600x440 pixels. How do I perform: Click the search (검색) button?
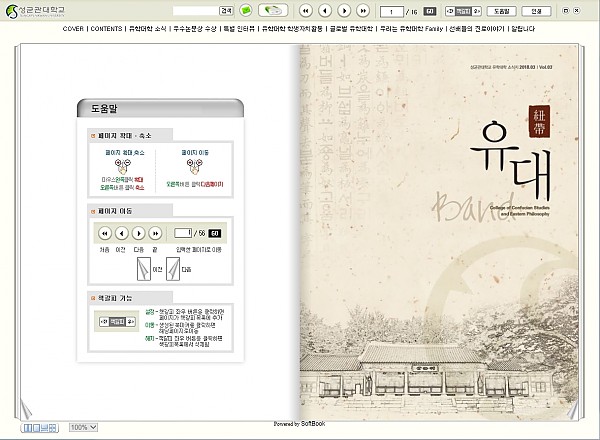tap(226, 11)
